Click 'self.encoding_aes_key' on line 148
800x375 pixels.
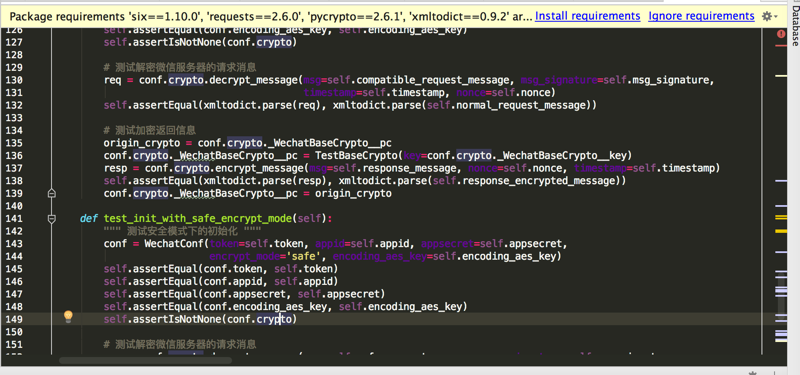401,306
